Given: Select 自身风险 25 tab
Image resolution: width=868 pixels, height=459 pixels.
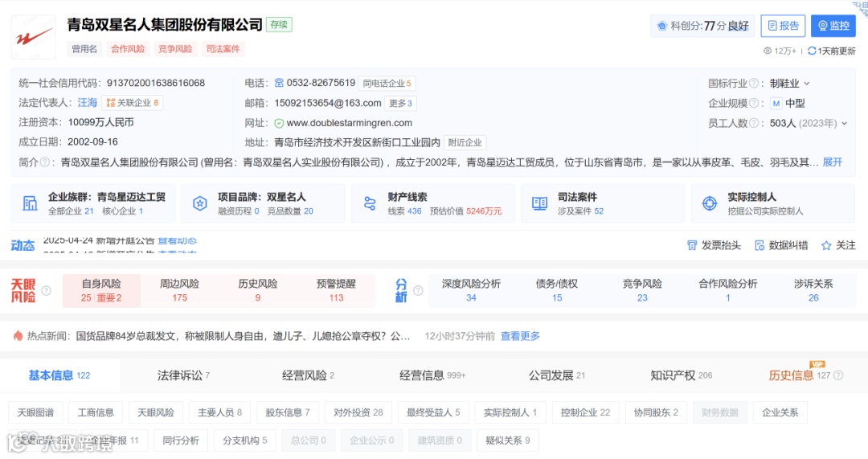Looking at the screenshot, I should (x=101, y=291).
